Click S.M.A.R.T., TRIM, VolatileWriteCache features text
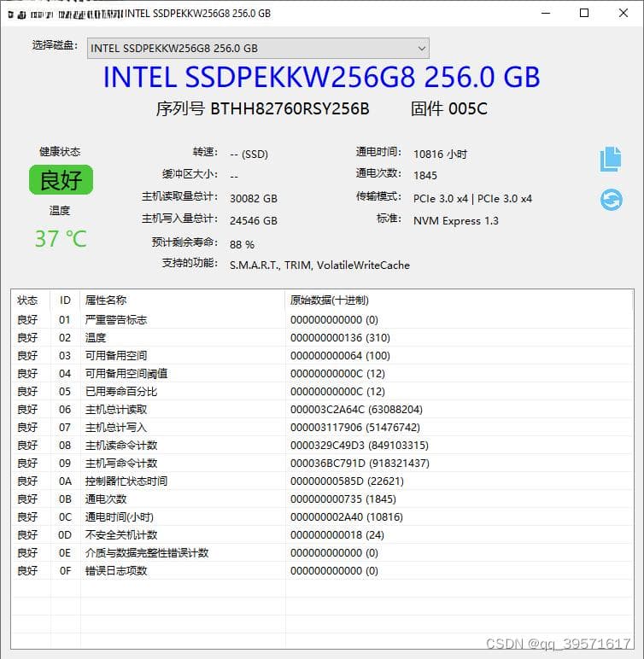 (319, 265)
